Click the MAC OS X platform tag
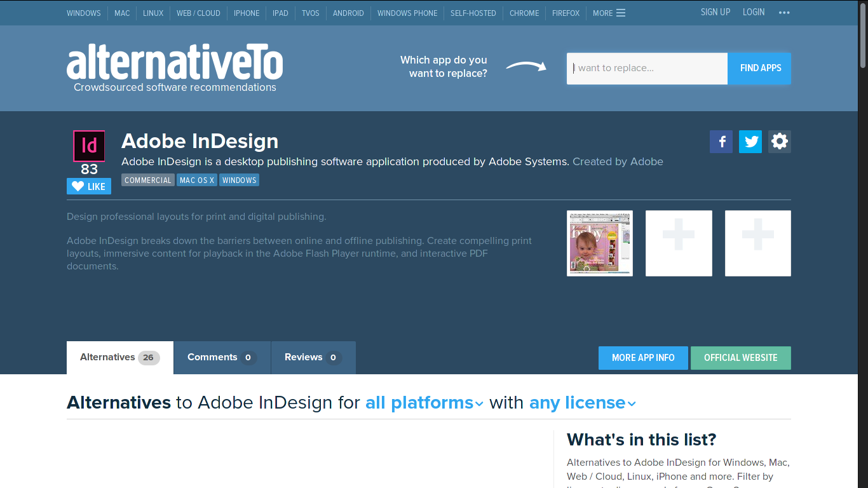The width and height of the screenshot is (868, 488). tap(197, 180)
